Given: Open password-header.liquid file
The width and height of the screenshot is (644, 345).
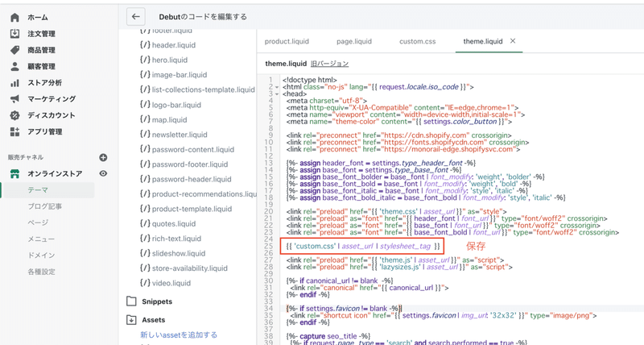Looking at the screenshot, I should click(x=192, y=179).
